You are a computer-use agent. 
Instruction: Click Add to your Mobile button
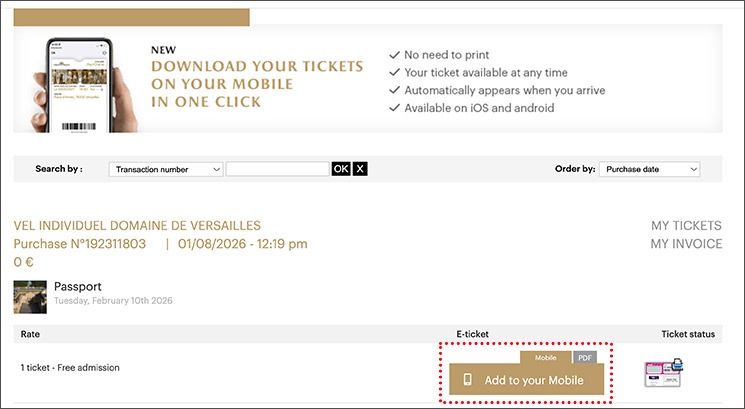pos(527,380)
